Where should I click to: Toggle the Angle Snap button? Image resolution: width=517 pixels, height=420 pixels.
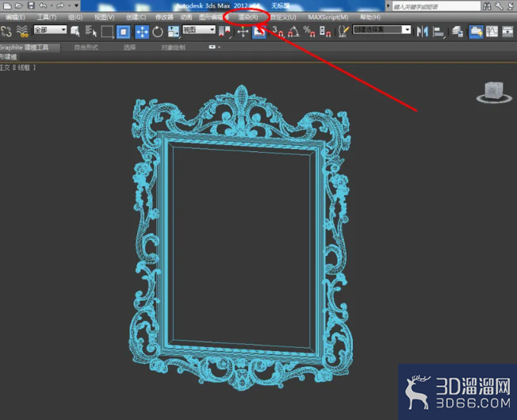click(x=293, y=32)
